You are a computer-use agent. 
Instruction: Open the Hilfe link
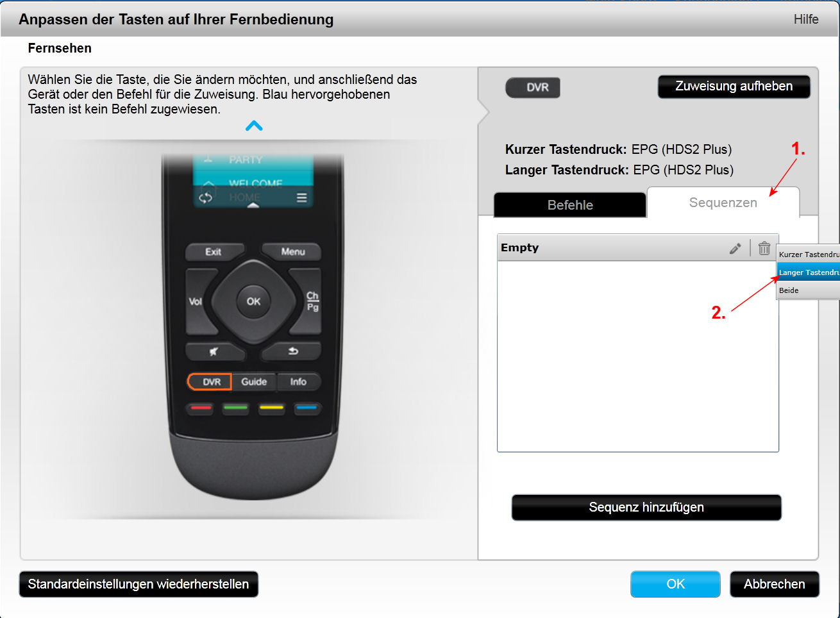806,19
